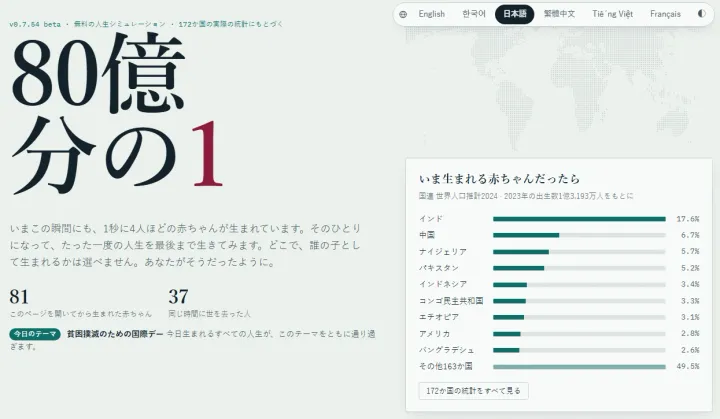Select the コンゴ民主共和国 row label
The width and height of the screenshot is (720, 419).
pyautogui.click(x=451, y=301)
